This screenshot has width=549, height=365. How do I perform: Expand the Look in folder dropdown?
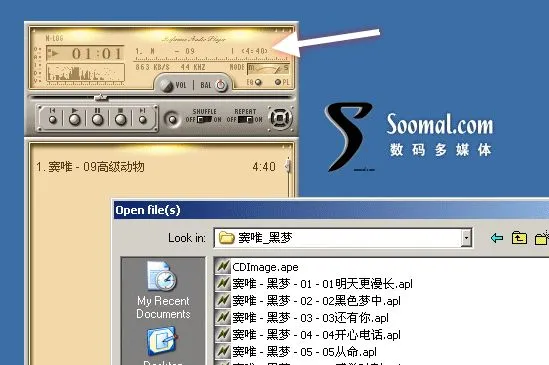[x=466, y=238]
